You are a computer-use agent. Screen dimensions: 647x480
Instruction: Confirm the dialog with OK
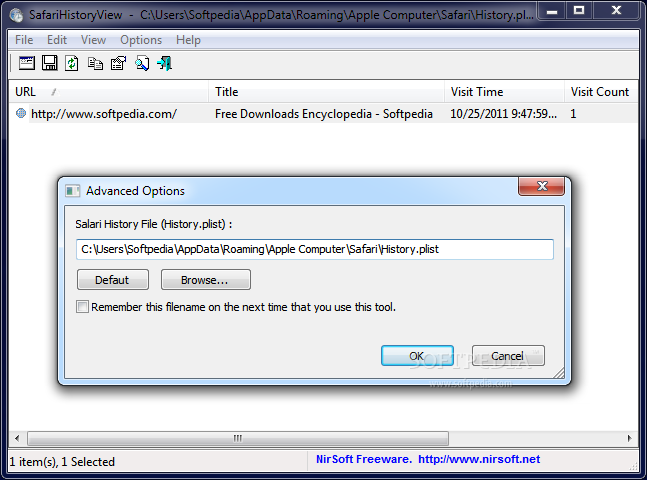417,355
